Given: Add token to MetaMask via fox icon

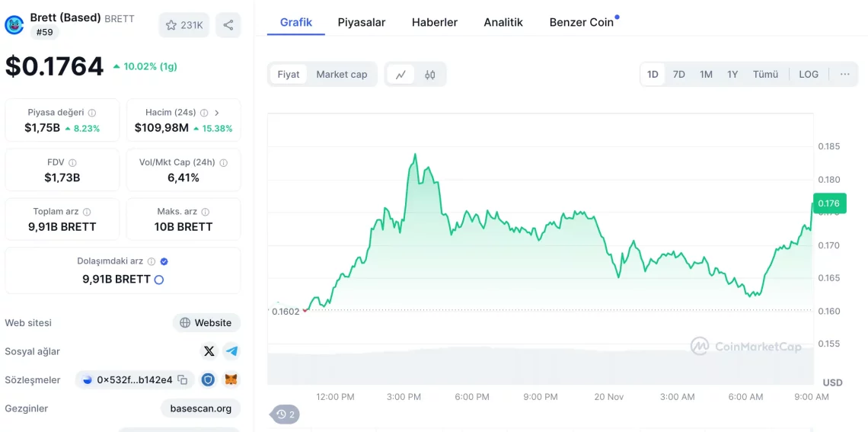Looking at the screenshot, I should point(230,379).
